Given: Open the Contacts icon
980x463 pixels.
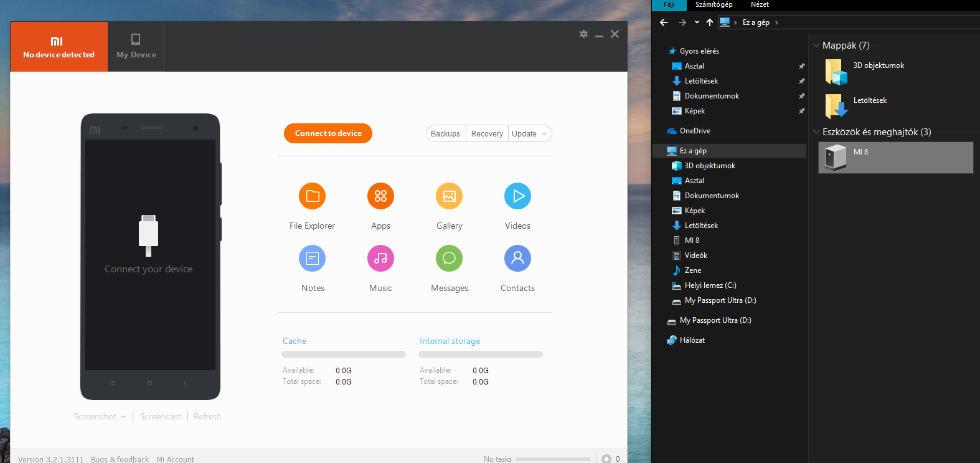Looking at the screenshot, I should coord(517,259).
